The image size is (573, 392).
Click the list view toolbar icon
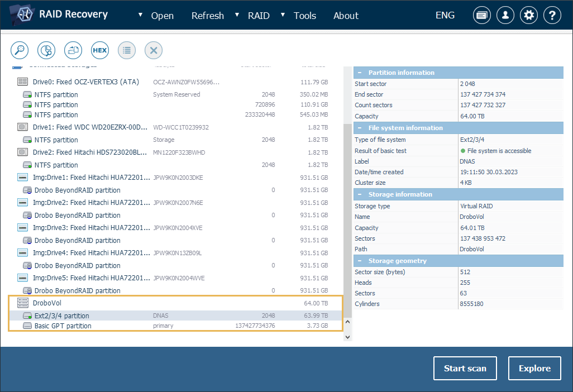127,50
